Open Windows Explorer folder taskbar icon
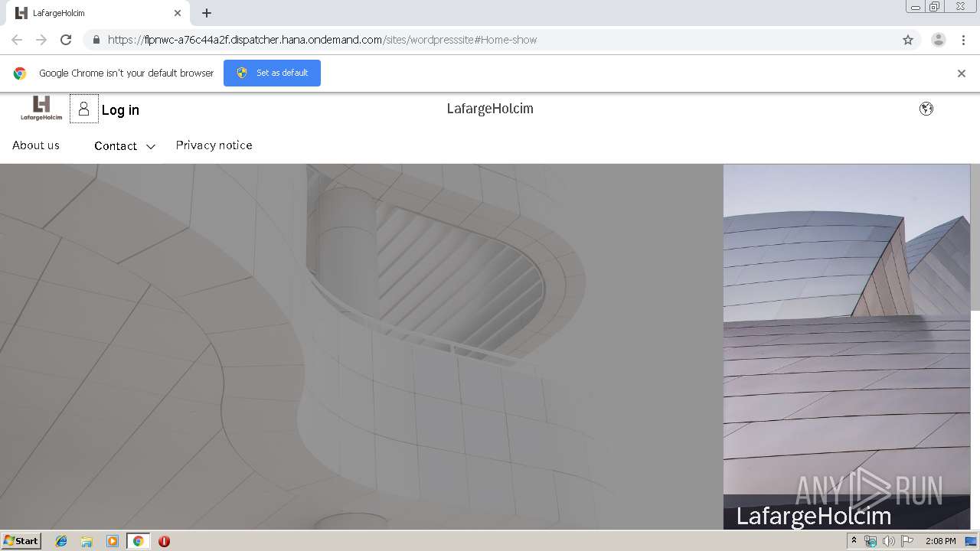Image resolution: width=980 pixels, height=551 pixels. click(87, 541)
